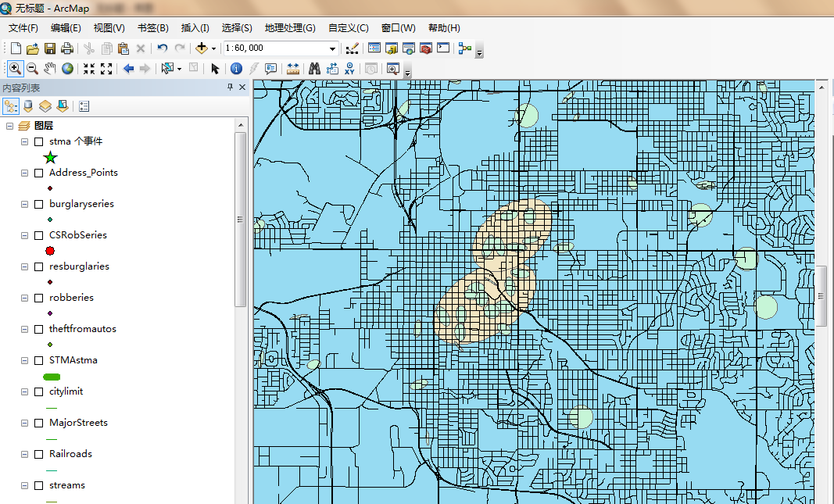Open Select Features tool dropdown arrow
The width and height of the screenshot is (834, 504).
(x=179, y=69)
